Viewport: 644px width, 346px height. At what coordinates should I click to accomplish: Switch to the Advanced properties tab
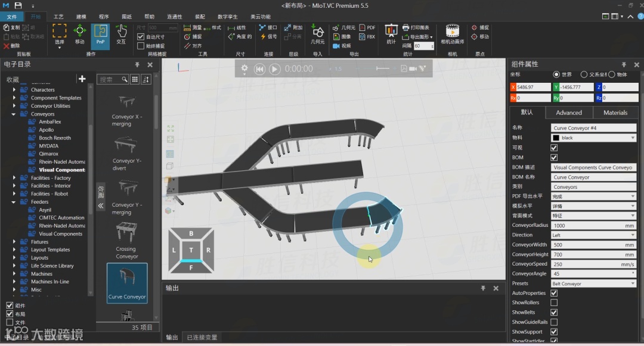pyautogui.click(x=569, y=113)
